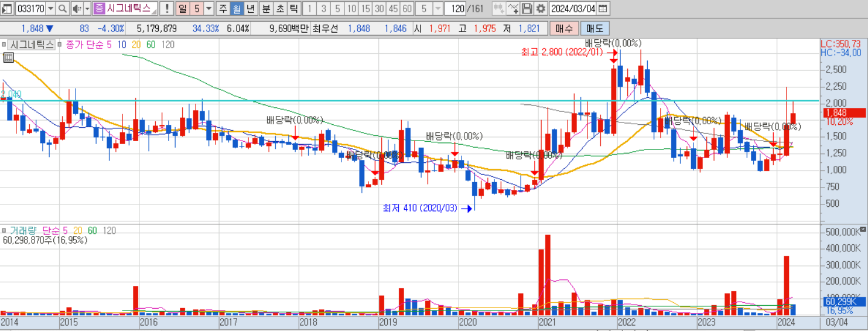The height and width of the screenshot is (331, 868).
Task: Click 최저 410 (2020/03) annotation
Action: [x=420, y=208]
